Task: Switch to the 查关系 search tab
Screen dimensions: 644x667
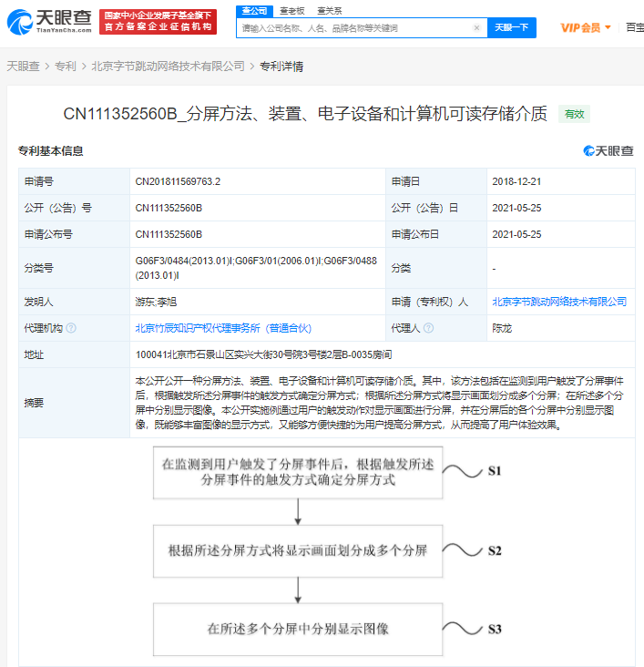Action: click(329, 10)
